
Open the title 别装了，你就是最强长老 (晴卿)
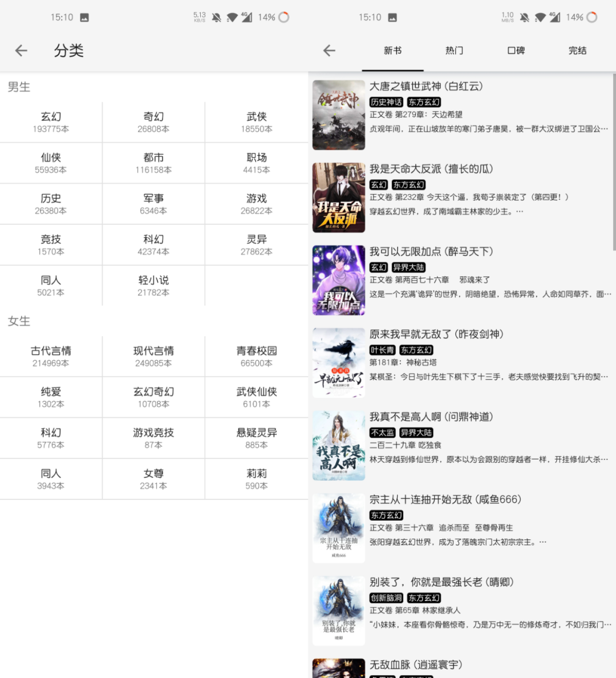[x=441, y=582]
